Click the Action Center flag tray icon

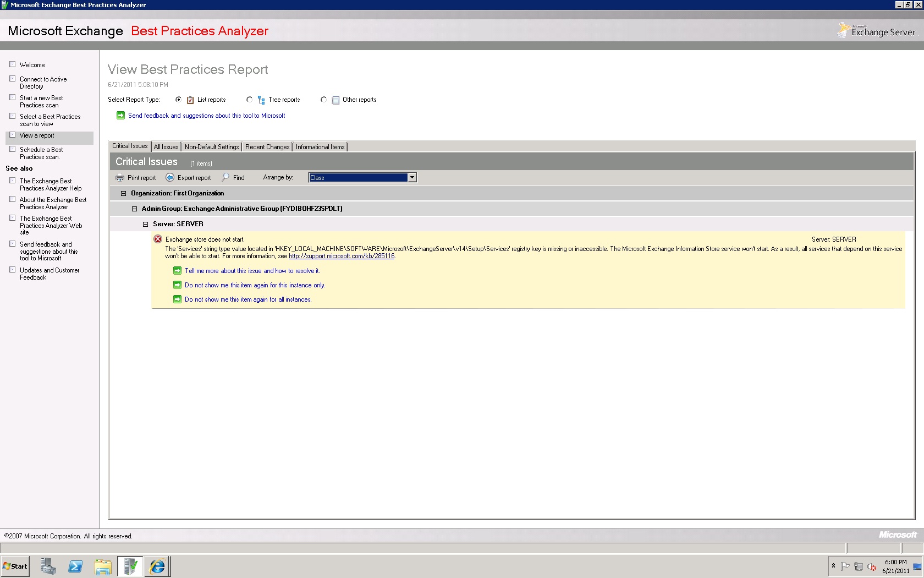(x=845, y=566)
